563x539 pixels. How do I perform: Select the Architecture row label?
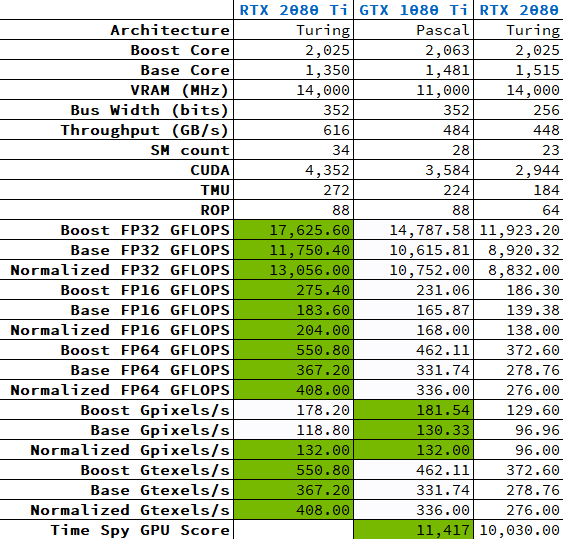coord(170,30)
